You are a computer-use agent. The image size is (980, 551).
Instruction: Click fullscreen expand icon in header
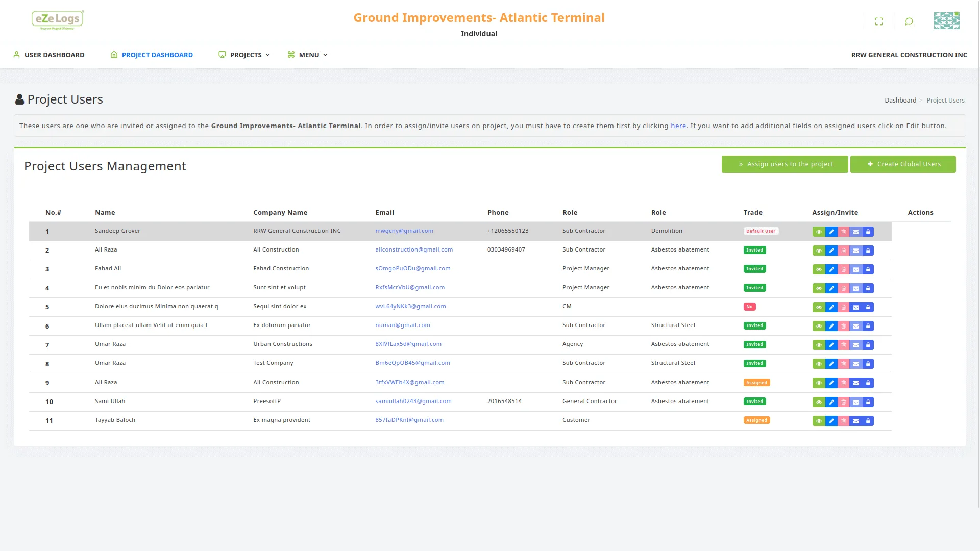point(878,21)
